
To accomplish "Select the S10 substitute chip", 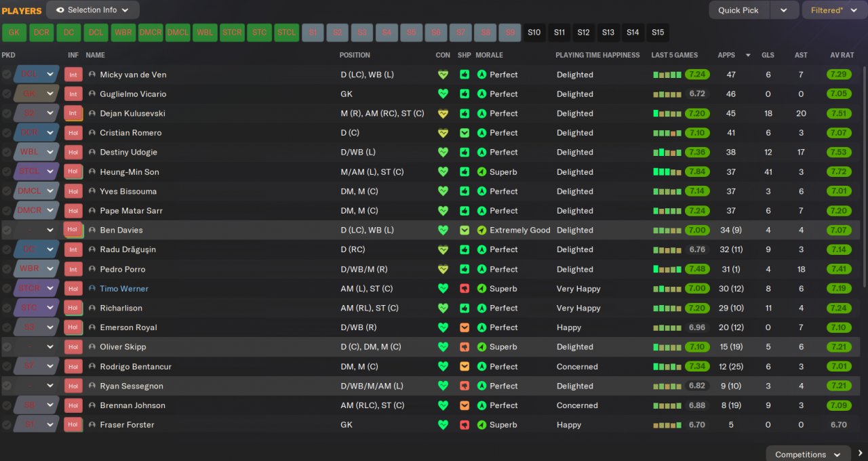I will (x=534, y=33).
